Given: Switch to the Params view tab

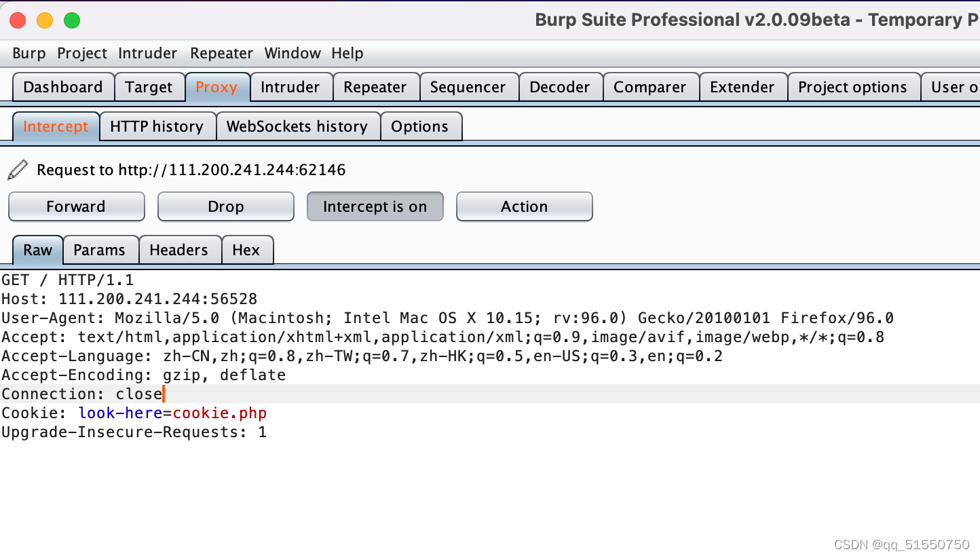Looking at the screenshot, I should tap(100, 250).
